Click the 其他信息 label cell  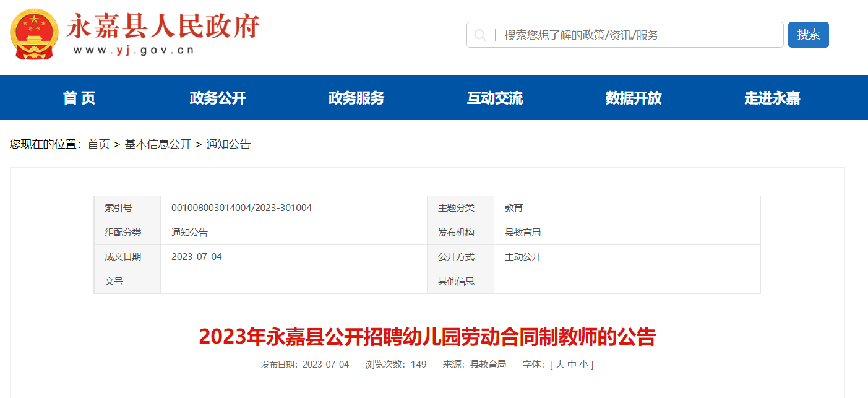coord(461,281)
